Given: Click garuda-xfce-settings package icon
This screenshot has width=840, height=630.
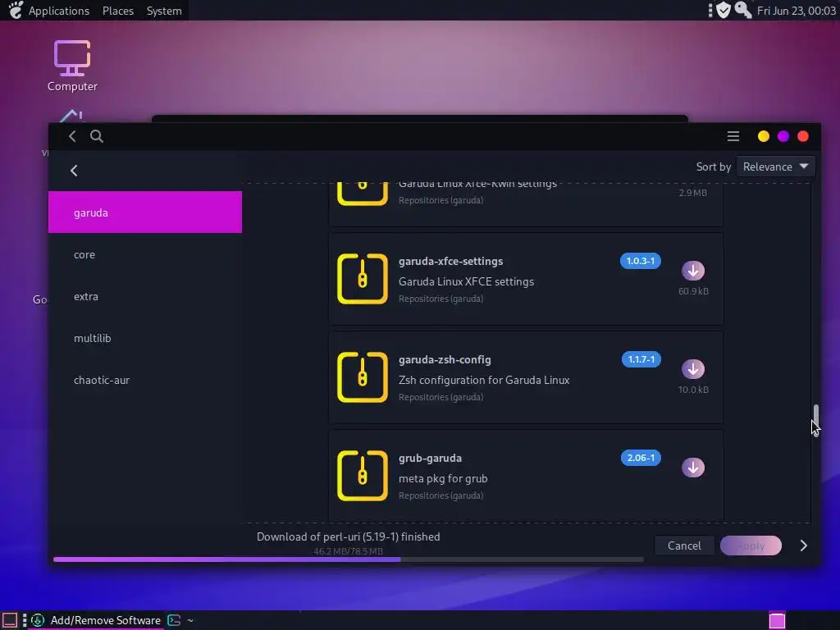Looking at the screenshot, I should 362,279.
